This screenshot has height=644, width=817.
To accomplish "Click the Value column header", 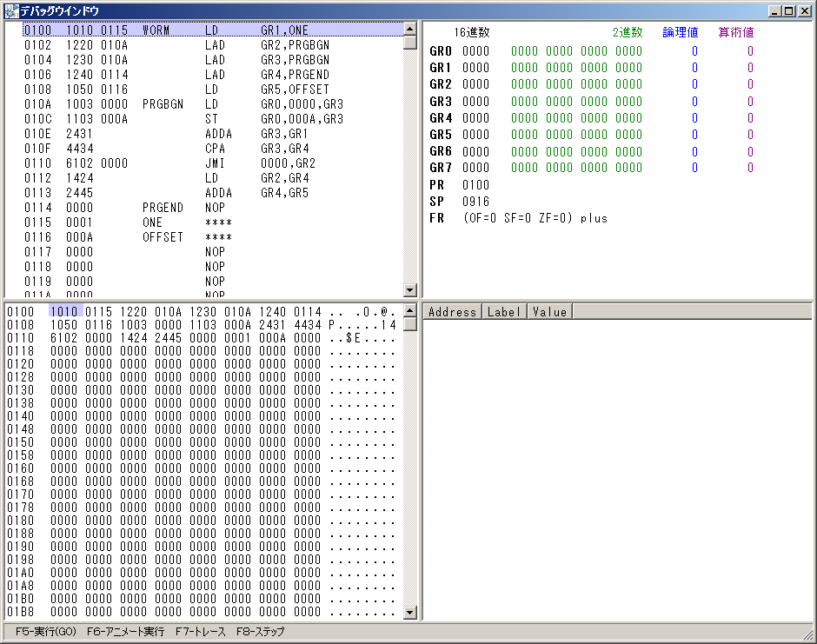I will coord(549,312).
